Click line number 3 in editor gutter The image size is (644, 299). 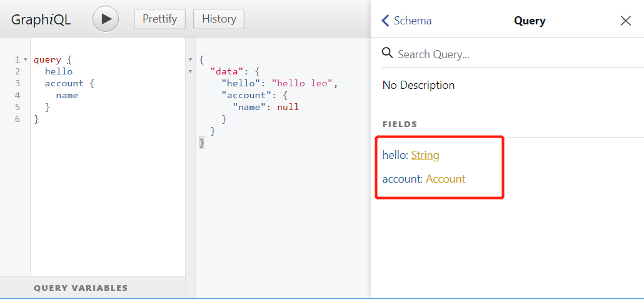[18, 83]
